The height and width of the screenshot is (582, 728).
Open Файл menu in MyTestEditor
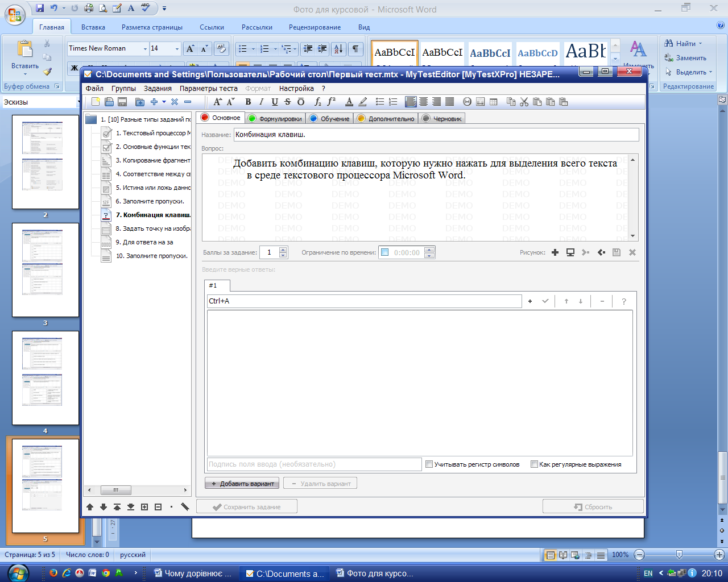tap(94, 89)
